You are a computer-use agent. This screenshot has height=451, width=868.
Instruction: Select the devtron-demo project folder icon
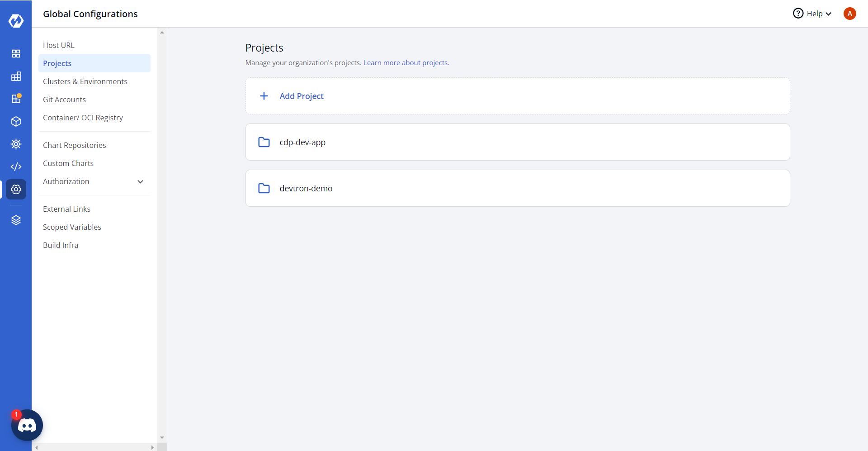264,188
